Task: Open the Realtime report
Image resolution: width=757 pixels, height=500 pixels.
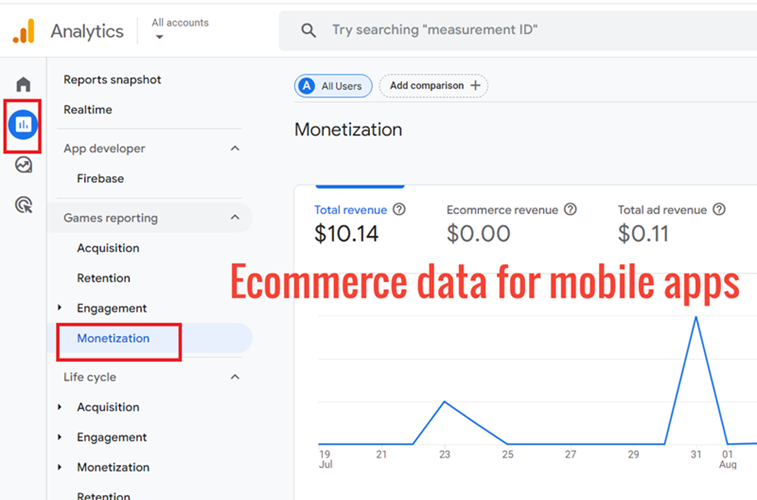Action: [x=88, y=110]
